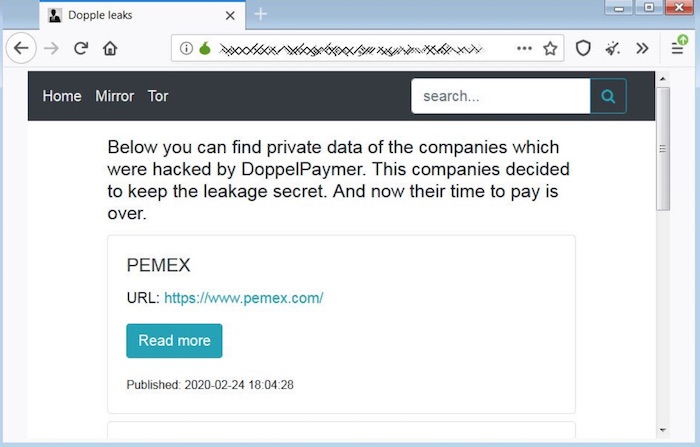Screen dimensions: 700x447
Task: Focus the search text field
Action: [500, 96]
